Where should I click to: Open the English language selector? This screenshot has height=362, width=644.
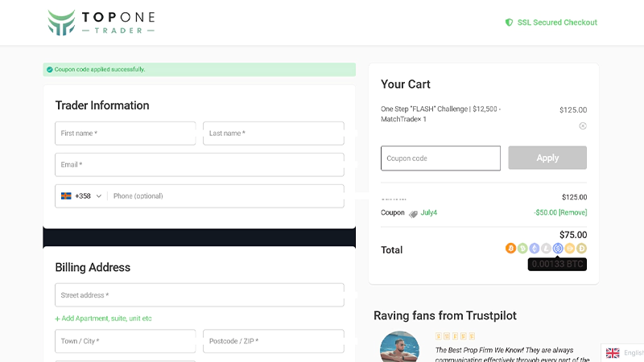(x=622, y=353)
